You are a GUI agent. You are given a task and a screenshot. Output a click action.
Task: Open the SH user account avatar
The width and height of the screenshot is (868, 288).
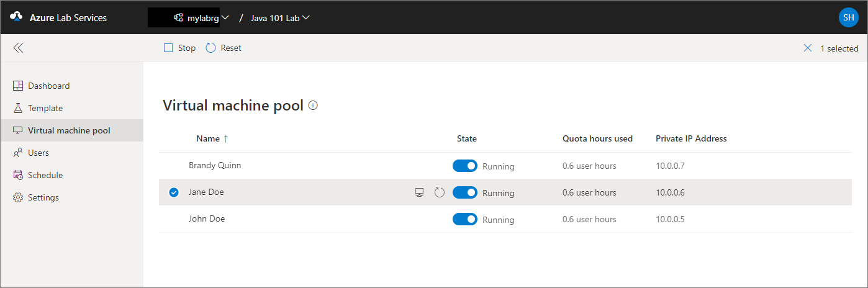tap(848, 17)
